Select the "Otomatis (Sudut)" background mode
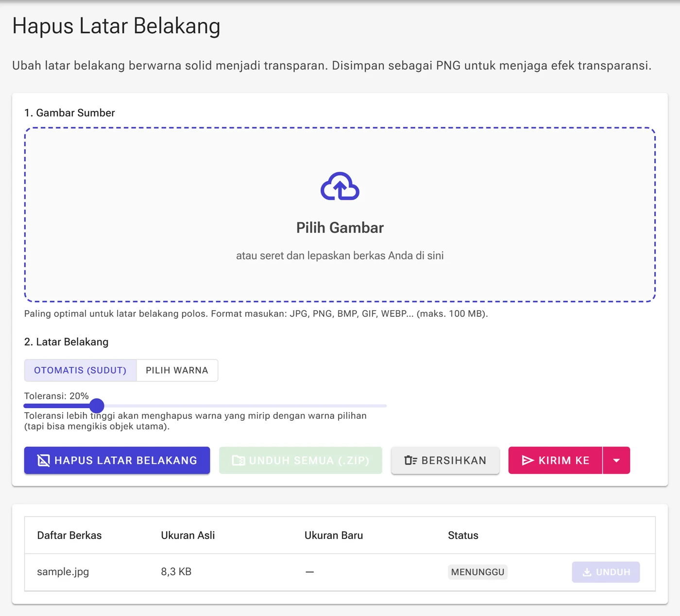Screen dimensions: 680x616 (80, 370)
